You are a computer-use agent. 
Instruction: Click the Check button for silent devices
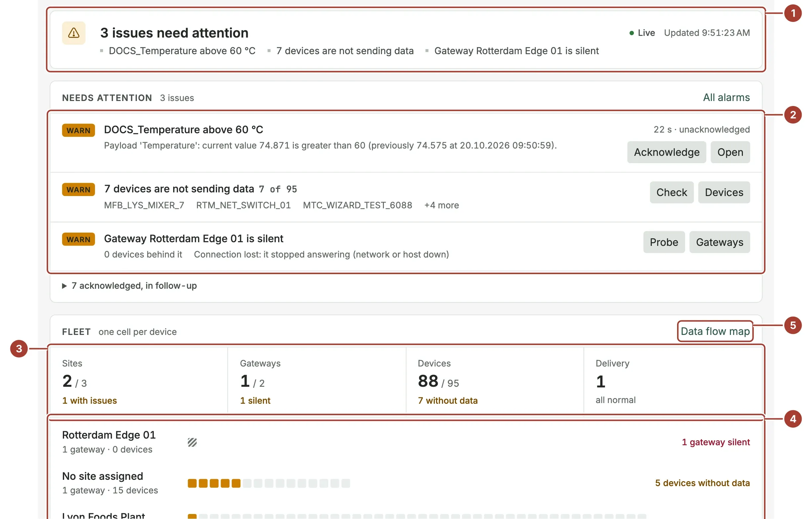(x=671, y=192)
